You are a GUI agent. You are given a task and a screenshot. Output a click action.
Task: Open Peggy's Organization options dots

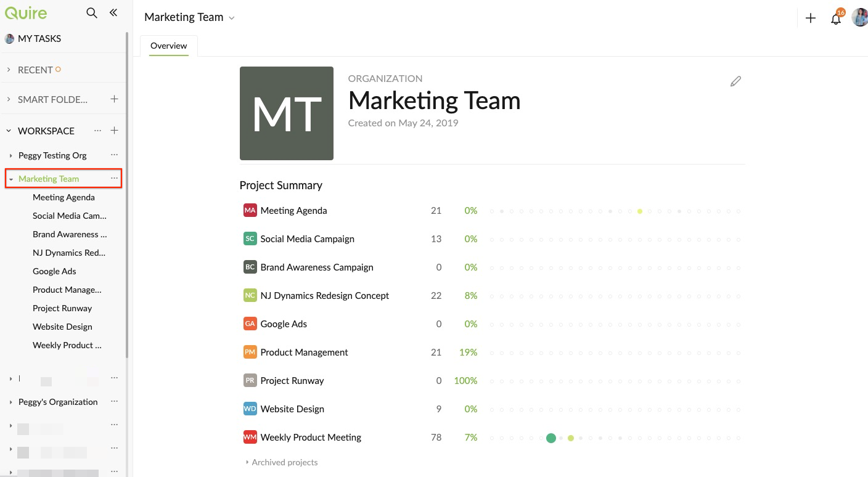click(x=114, y=402)
